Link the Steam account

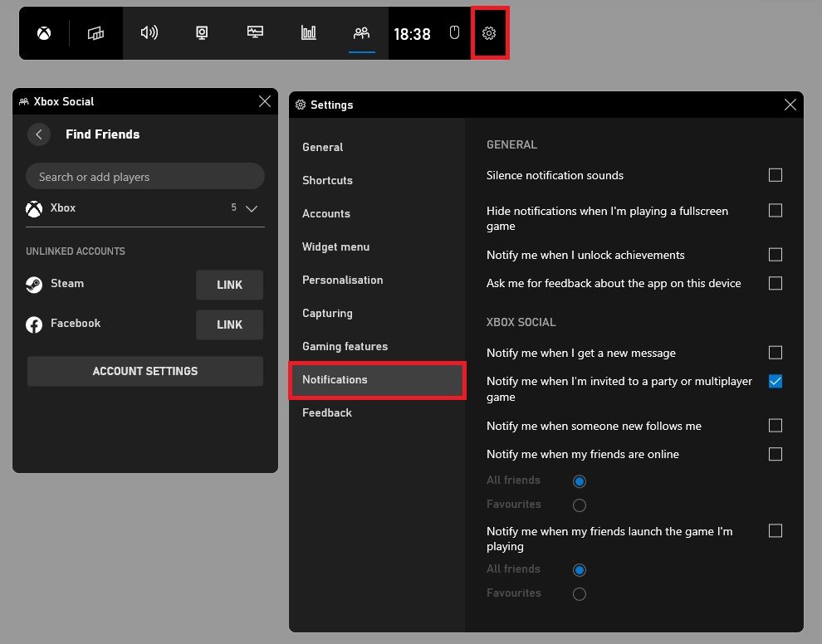tap(229, 285)
